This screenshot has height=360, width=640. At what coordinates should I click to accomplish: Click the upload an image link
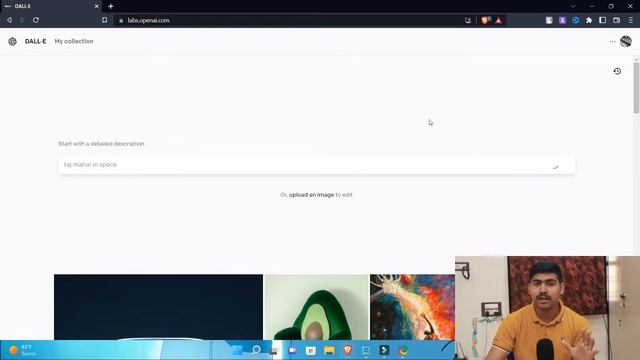(x=311, y=195)
